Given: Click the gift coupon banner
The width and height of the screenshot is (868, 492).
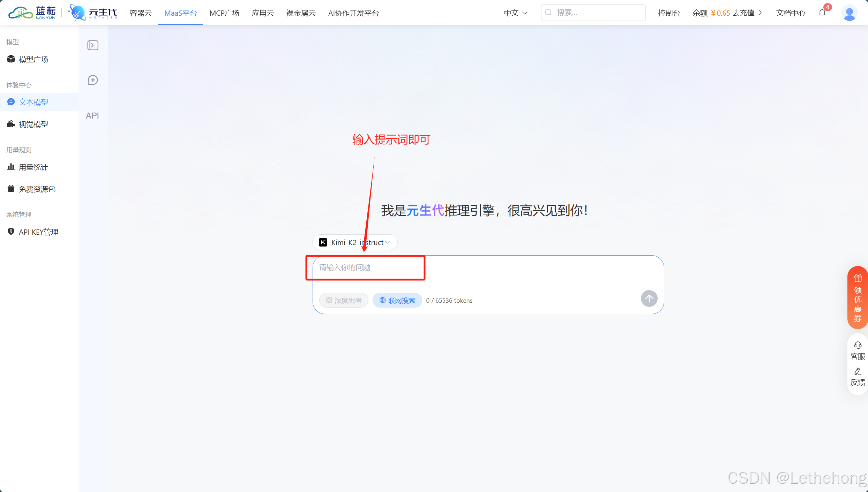Looking at the screenshot, I should point(858,297).
